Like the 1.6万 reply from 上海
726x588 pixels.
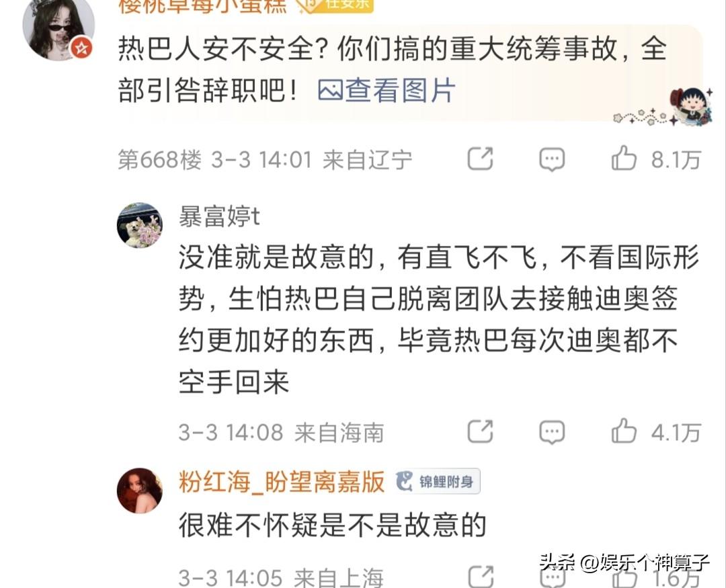pyautogui.click(x=655, y=577)
